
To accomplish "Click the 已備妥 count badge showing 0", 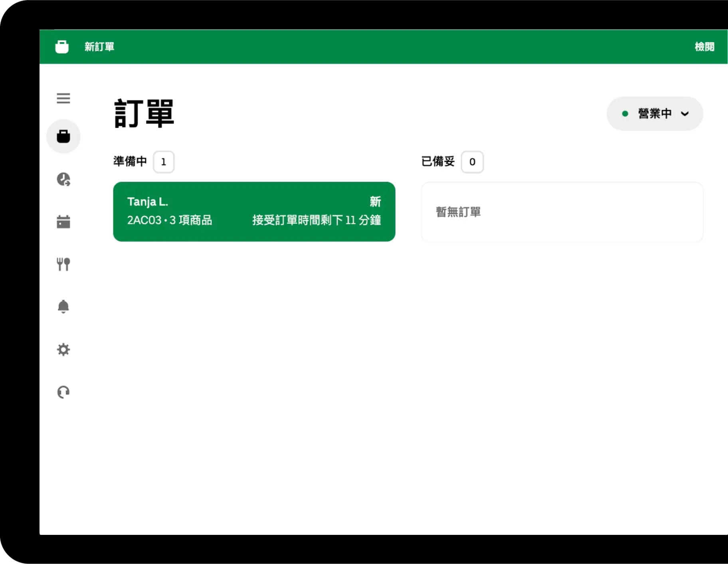I will click(472, 162).
